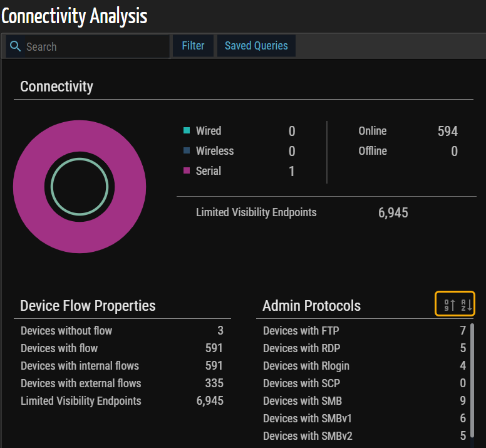Click inside the Search input field
Screen dimensions: 486x448
click(94, 46)
